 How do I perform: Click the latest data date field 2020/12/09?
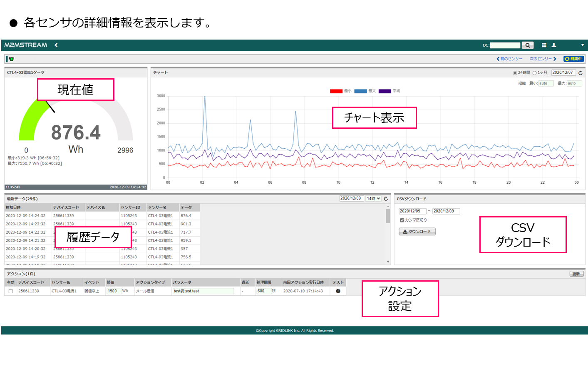[x=352, y=198]
